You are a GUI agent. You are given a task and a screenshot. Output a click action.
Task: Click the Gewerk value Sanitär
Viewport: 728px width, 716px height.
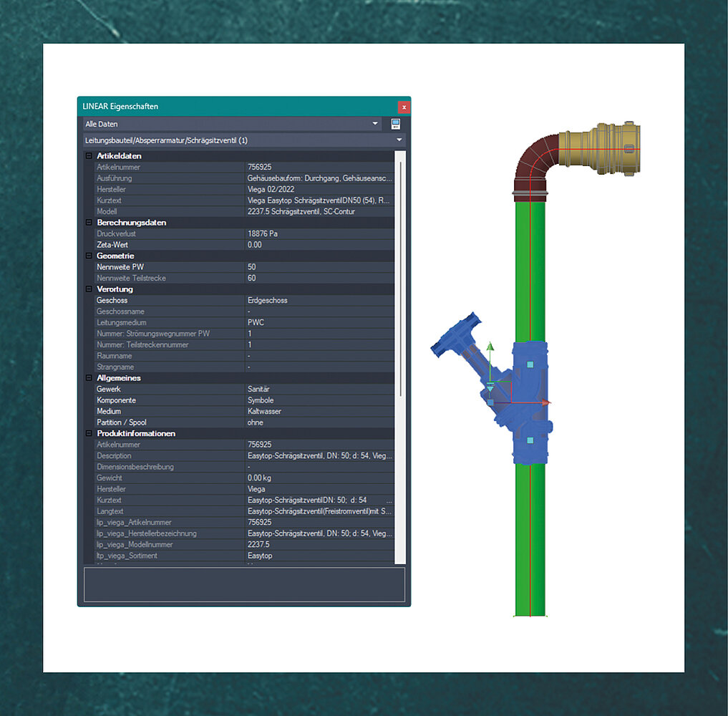(319, 390)
